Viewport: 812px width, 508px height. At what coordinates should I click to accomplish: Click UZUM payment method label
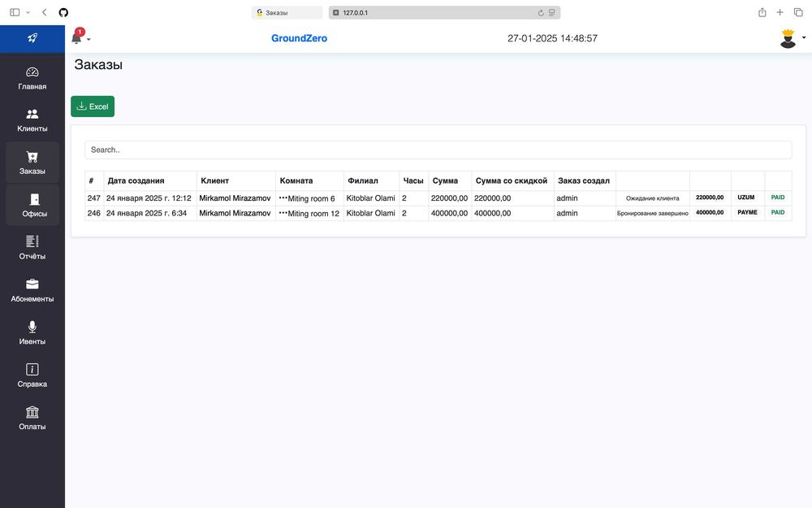pos(746,198)
